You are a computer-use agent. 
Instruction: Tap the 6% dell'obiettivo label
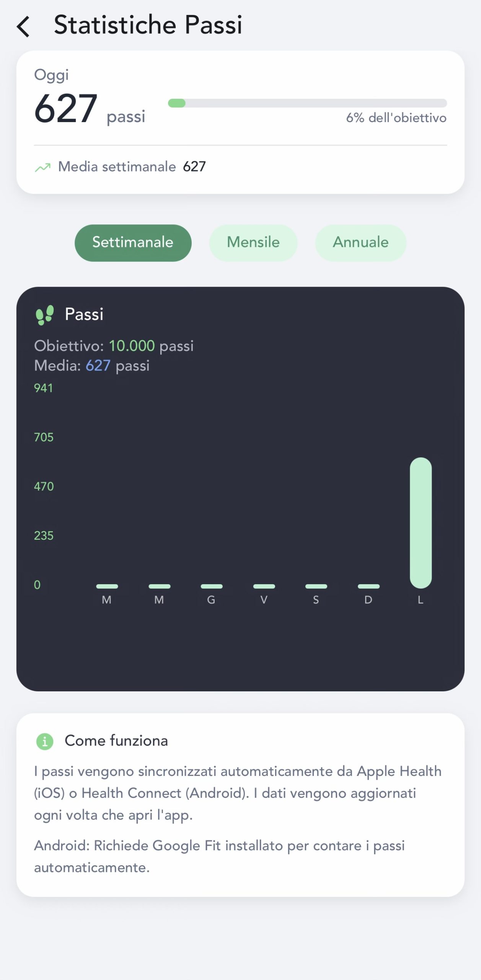396,118
